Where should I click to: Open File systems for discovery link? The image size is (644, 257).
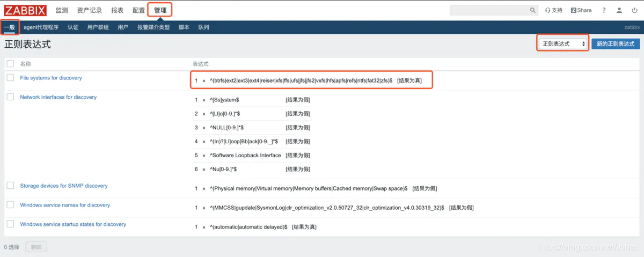(51, 78)
